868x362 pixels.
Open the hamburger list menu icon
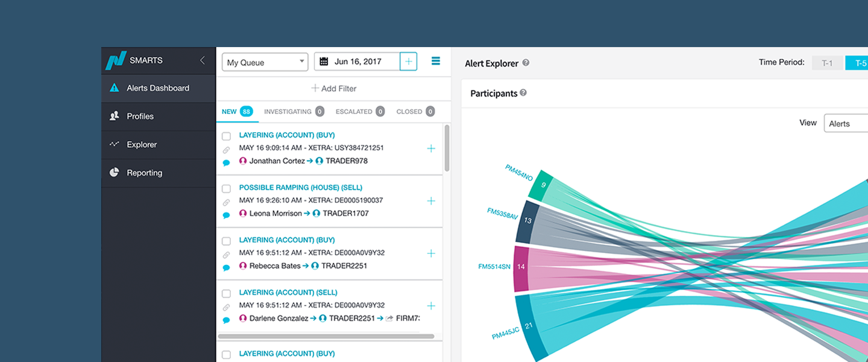click(x=436, y=61)
